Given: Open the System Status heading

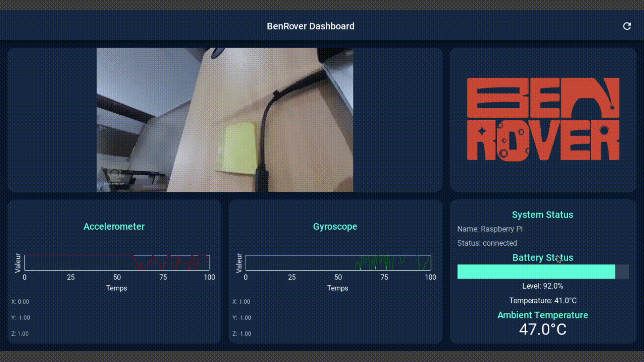Looking at the screenshot, I should point(542,215).
